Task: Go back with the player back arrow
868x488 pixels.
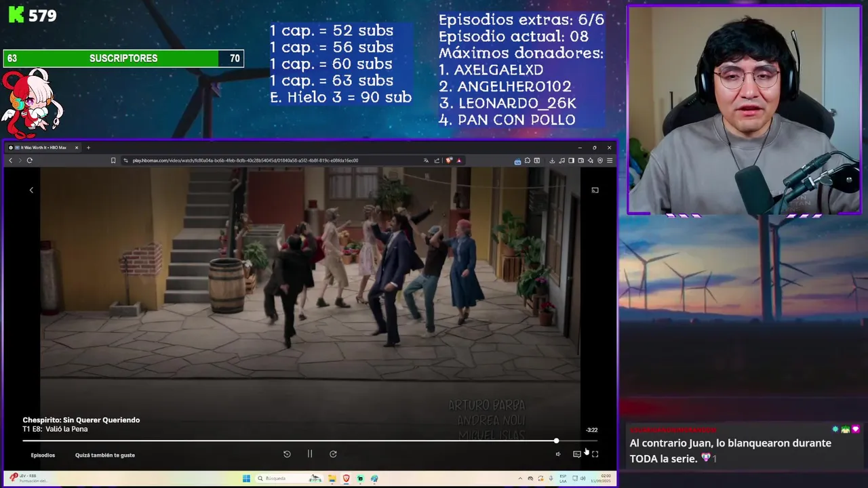Action: click(x=31, y=190)
